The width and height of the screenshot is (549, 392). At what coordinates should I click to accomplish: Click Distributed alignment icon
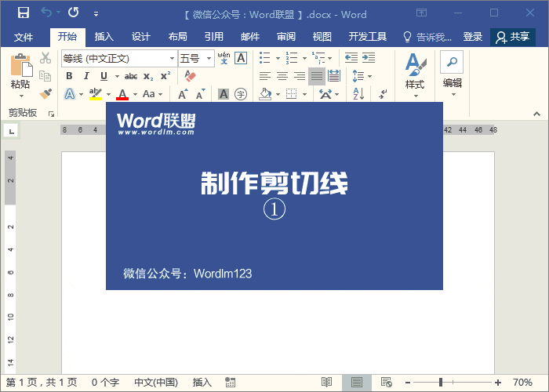click(x=334, y=76)
